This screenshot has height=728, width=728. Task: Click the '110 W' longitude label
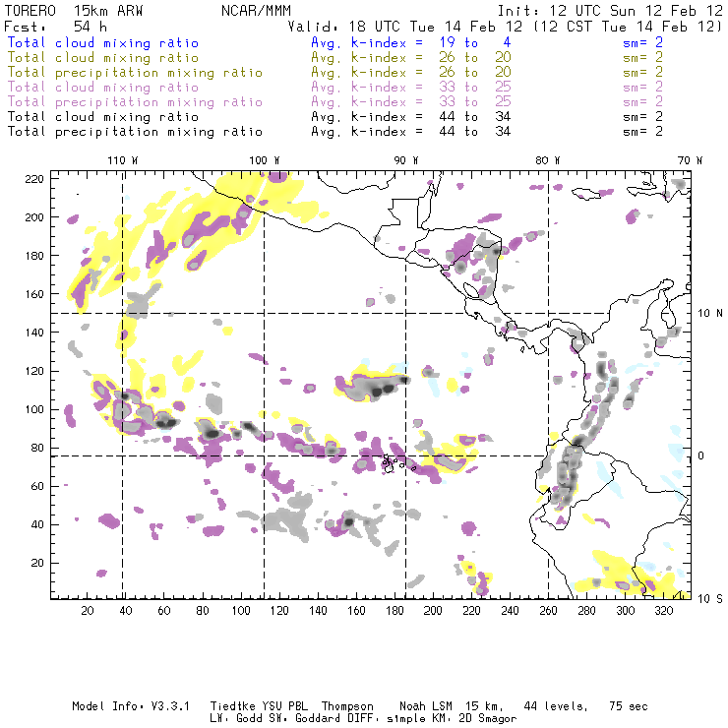[x=123, y=160]
